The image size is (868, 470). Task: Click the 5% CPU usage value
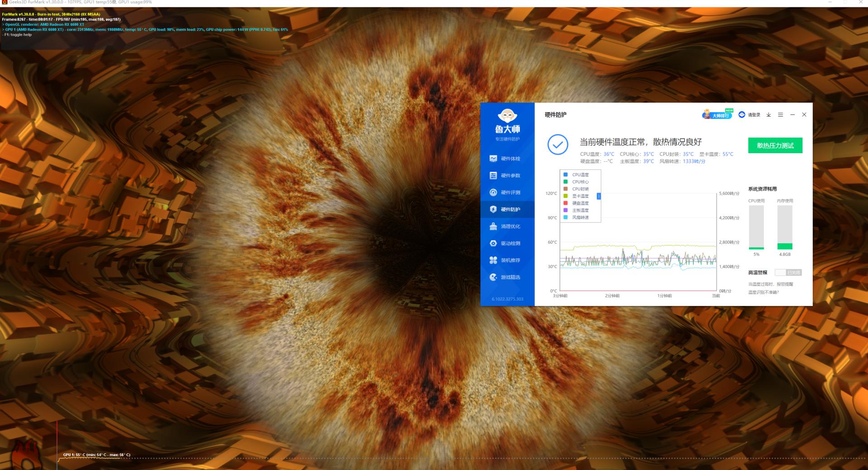756,254
